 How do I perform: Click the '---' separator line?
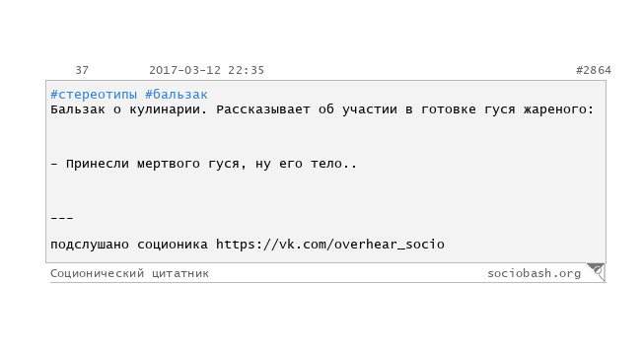(x=62, y=218)
